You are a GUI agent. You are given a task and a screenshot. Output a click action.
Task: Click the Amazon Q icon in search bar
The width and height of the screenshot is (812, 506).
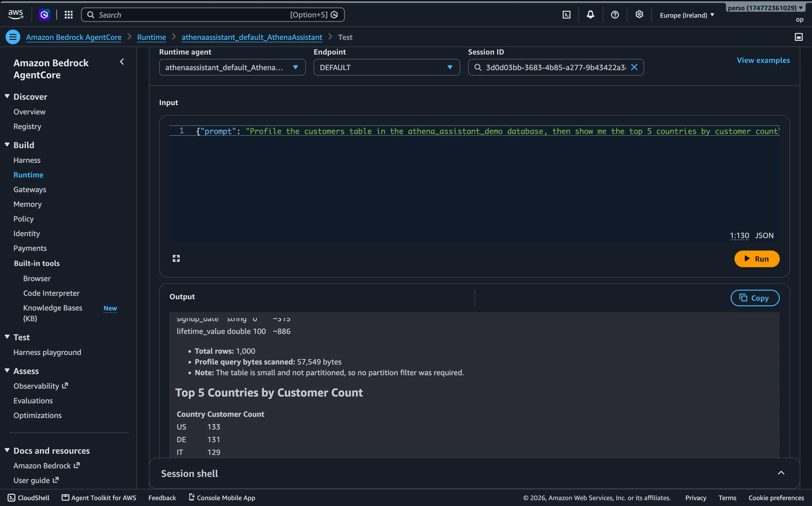334,15
